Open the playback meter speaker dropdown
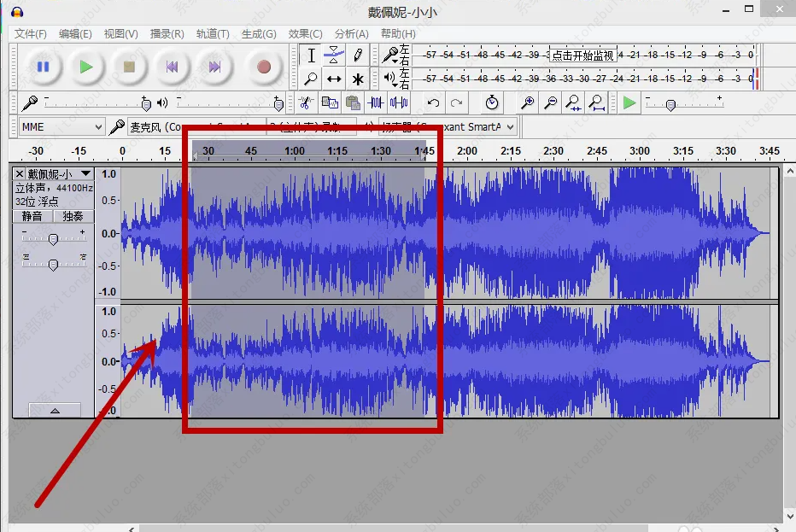The height and width of the screenshot is (532, 796). pos(391,79)
